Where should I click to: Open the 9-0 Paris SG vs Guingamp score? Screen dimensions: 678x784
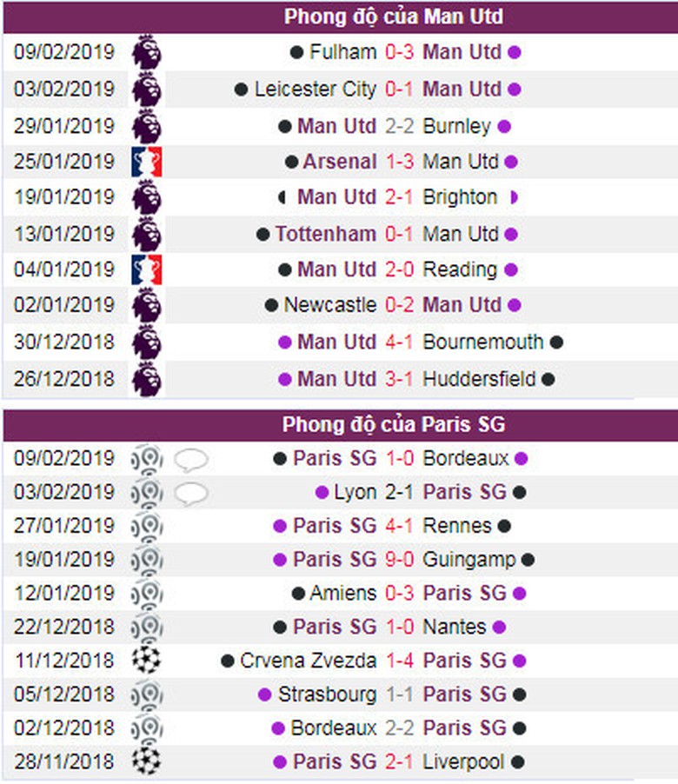[x=400, y=560]
